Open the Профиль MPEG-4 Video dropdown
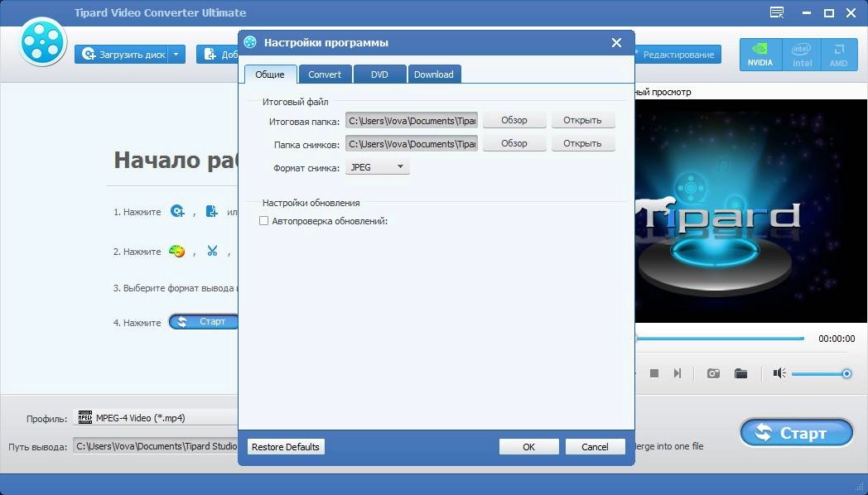 [x=155, y=418]
